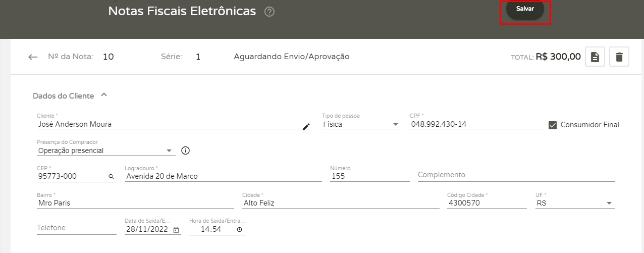
Task: Click the Cidade field with Alto Feliz
Action: (x=341, y=203)
